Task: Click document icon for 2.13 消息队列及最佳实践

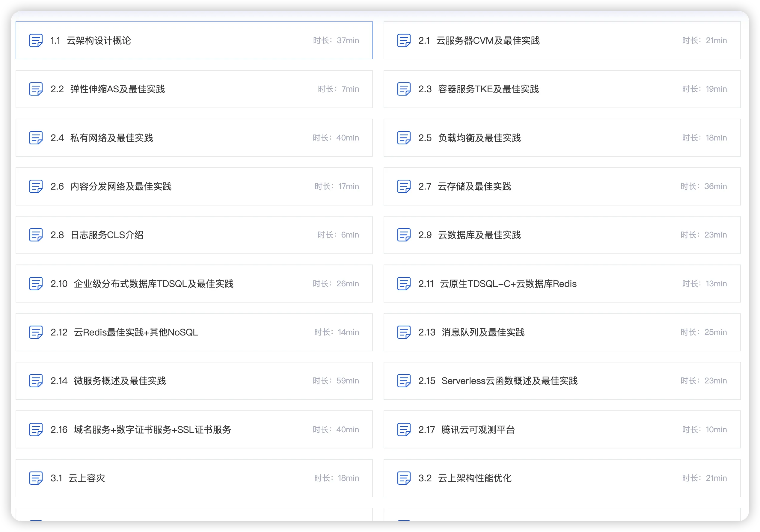Action: 404,332
